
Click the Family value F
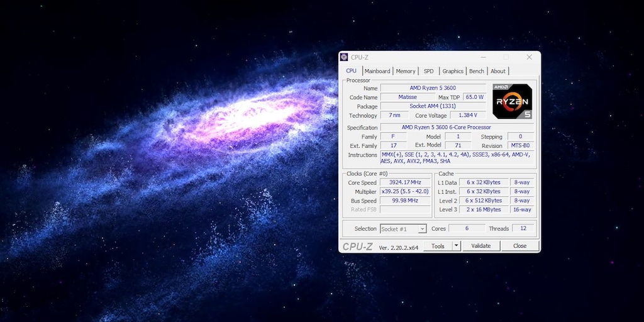point(394,136)
